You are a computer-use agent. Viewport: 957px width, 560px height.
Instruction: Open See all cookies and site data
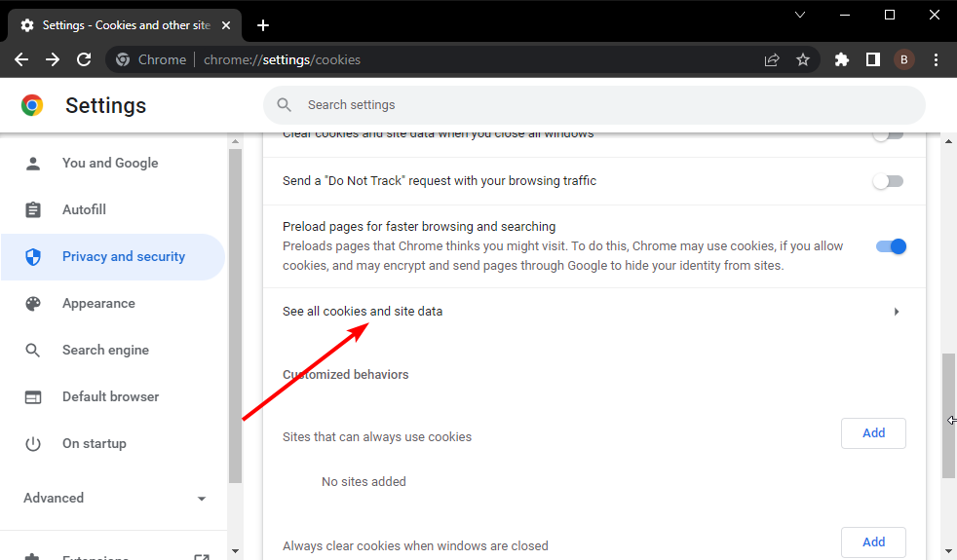coord(593,312)
